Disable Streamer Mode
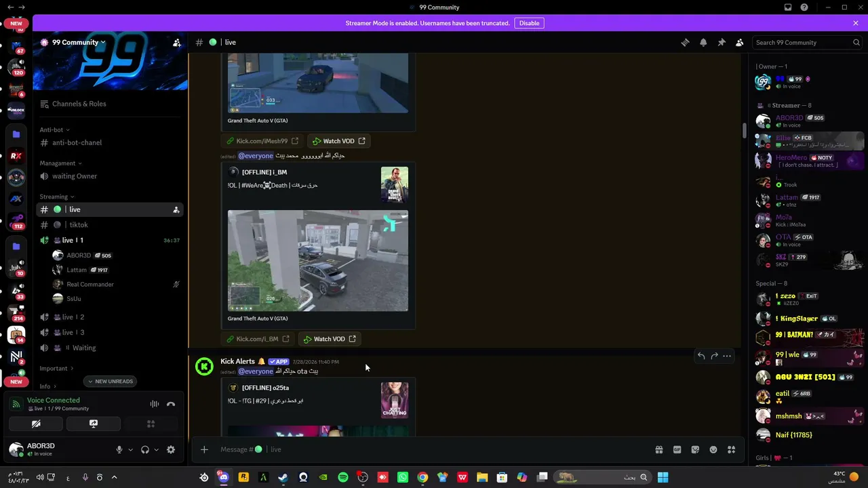868x488 pixels. pyautogui.click(x=530, y=23)
